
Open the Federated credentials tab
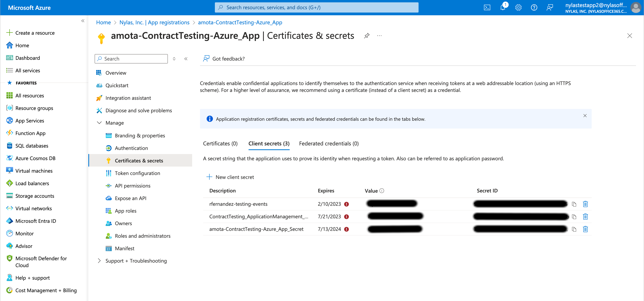(328, 143)
